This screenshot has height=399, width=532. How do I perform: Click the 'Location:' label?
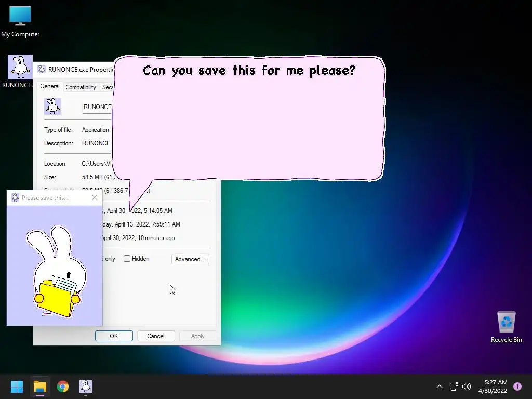click(x=55, y=164)
